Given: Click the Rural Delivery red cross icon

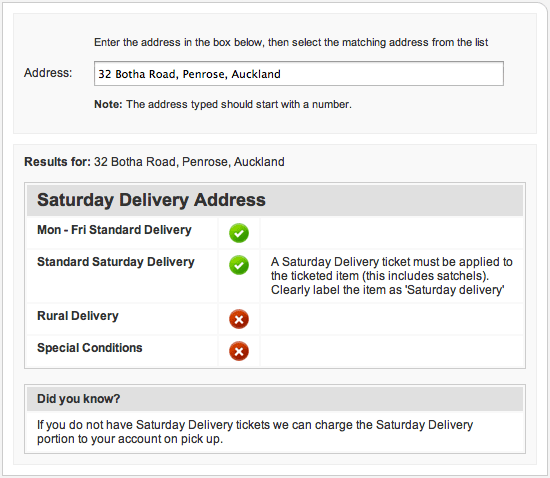Looking at the screenshot, I should point(239,319).
